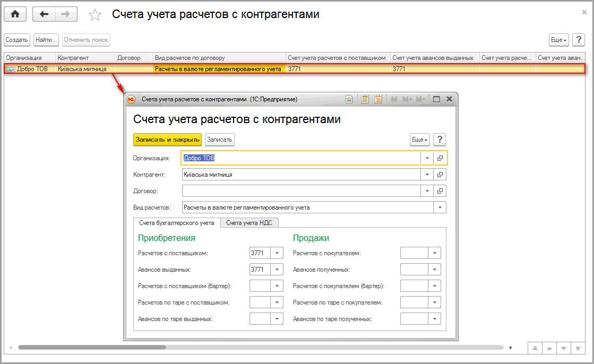Open calendar icon in dialog title bar
The height and width of the screenshot is (364, 594).
pyautogui.click(x=378, y=99)
